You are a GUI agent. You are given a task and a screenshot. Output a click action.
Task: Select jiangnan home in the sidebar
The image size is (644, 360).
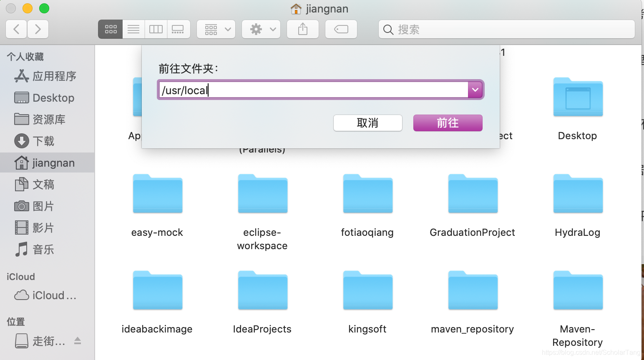click(47, 163)
